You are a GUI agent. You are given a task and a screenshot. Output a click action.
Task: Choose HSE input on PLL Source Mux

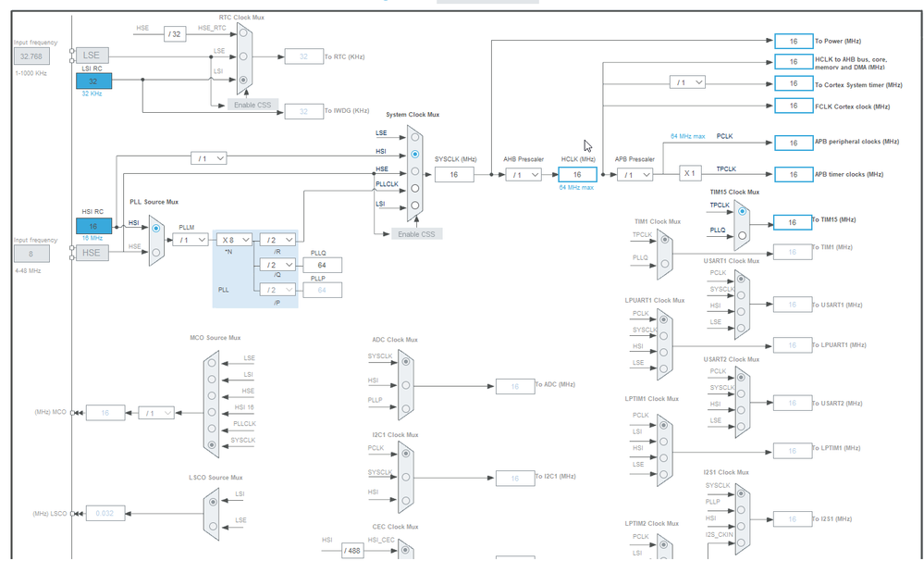(x=155, y=252)
